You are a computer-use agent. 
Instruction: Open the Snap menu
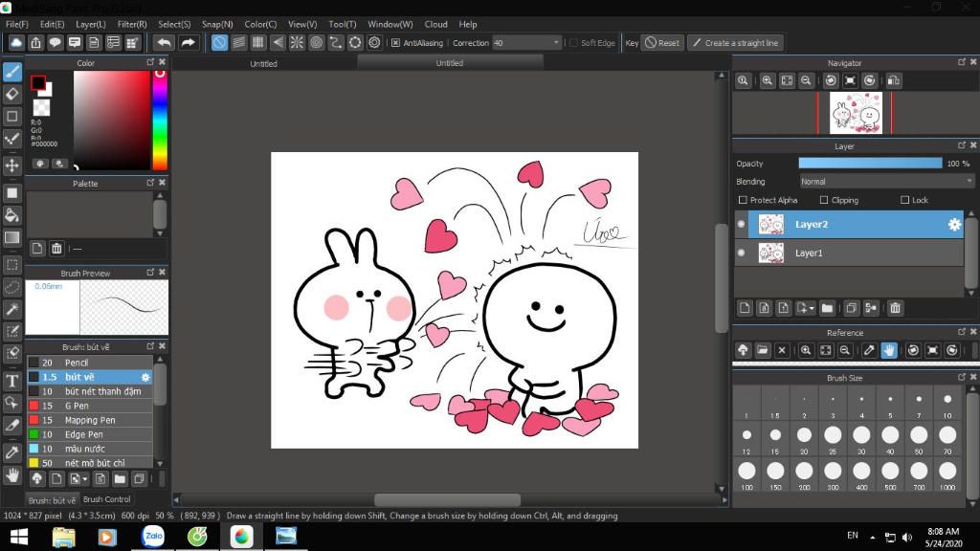(217, 24)
